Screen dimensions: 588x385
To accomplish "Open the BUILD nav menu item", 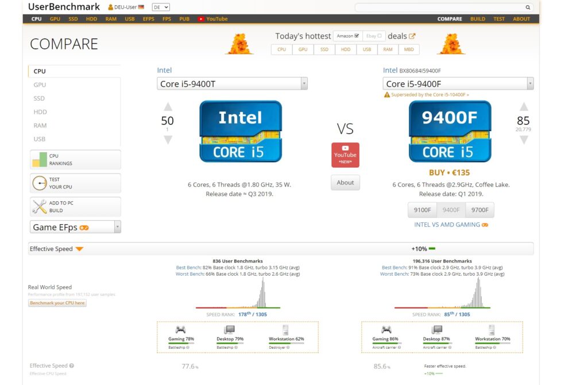I will [478, 19].
